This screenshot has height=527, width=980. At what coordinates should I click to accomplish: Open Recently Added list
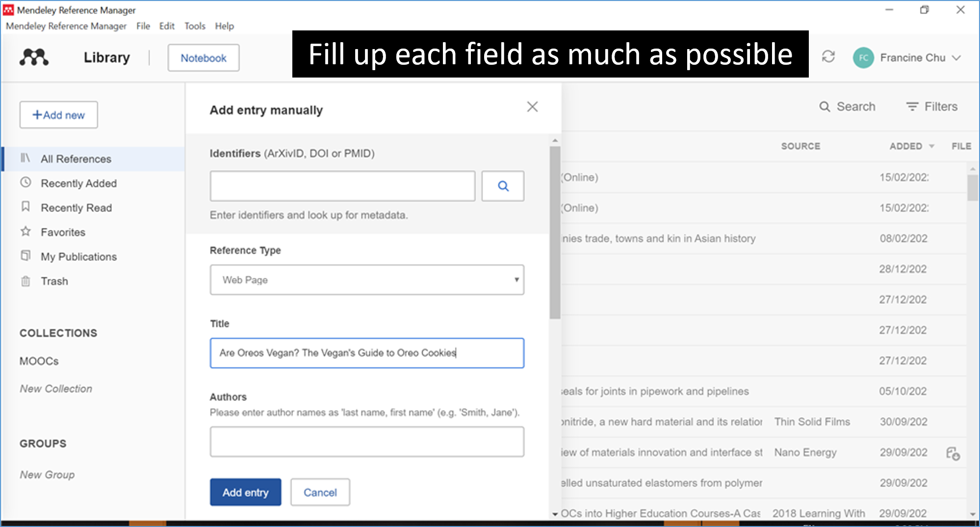[78, 183]
